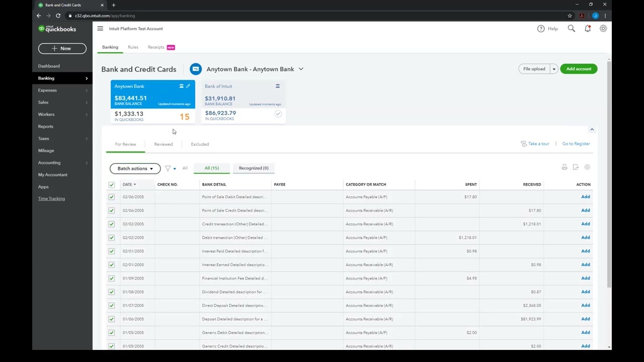Click the Go to Register link
The height and width of the screenshot is (362, 644).
(576, 144)
